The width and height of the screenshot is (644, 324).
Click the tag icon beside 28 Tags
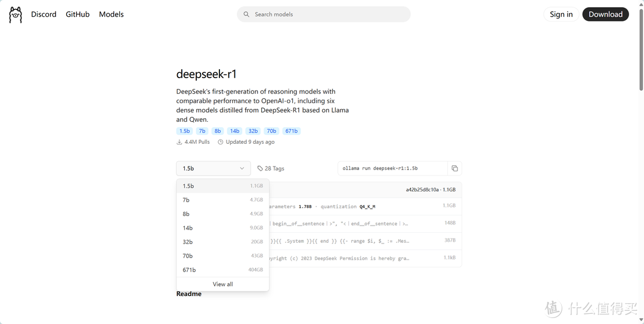(260, 169)
